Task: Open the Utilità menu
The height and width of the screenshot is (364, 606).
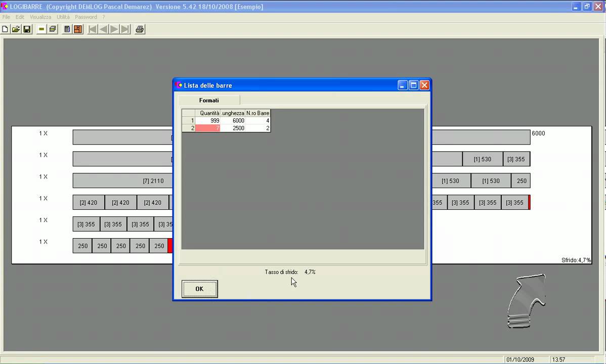Action: coord(63,17)
